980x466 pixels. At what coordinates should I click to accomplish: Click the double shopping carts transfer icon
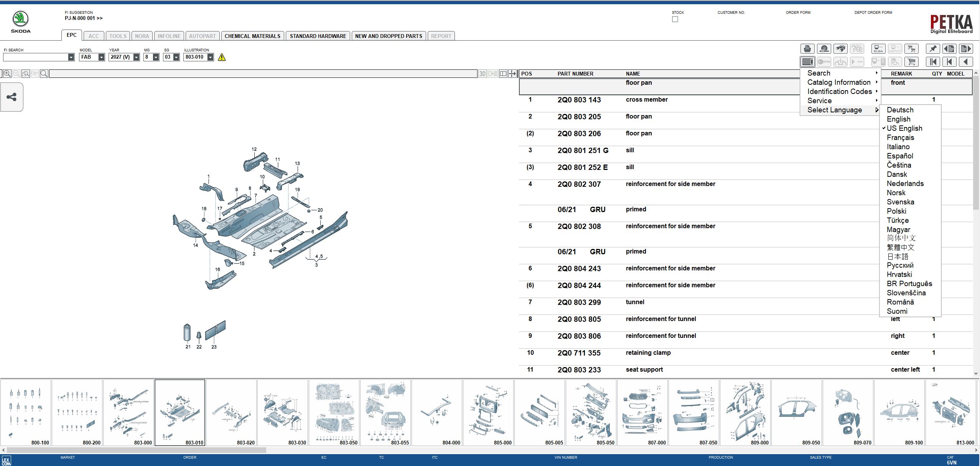click(x=911, y=49)
